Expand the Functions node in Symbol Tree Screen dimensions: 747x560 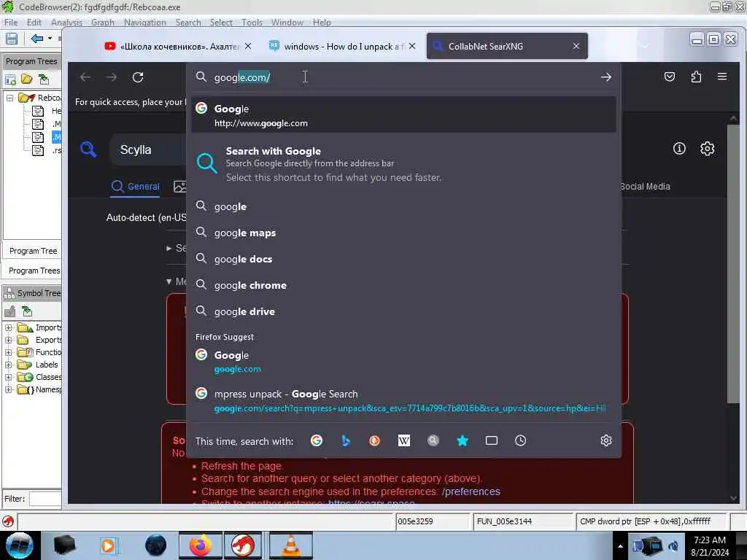8,352
